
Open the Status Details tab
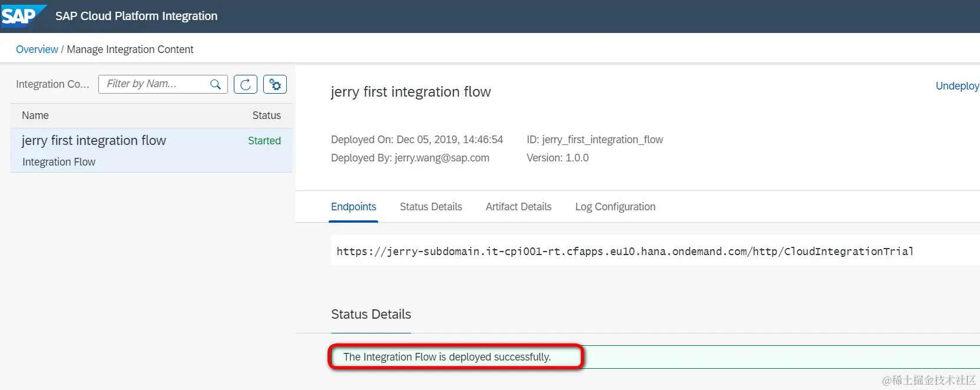pos(431,207)
